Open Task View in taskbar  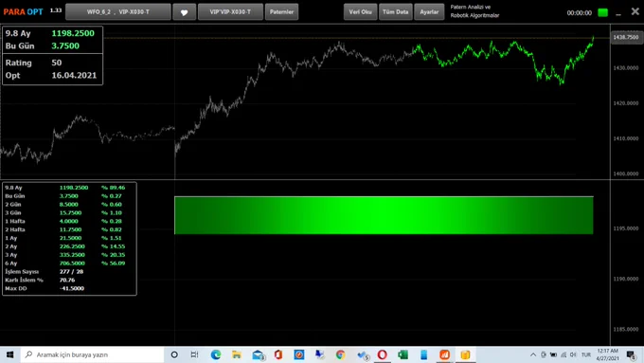pos(195,354)
